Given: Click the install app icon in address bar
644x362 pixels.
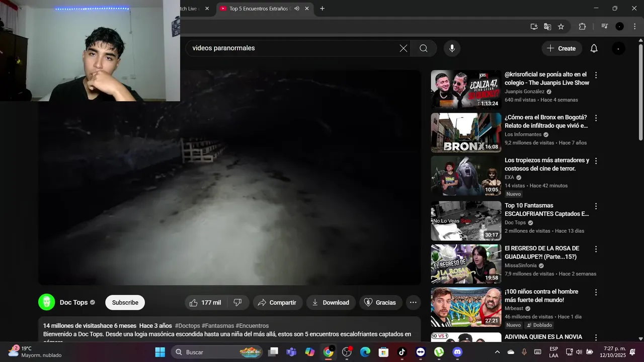Looking at the screenshot, I should pyautogui.click(x=534, y=27).
